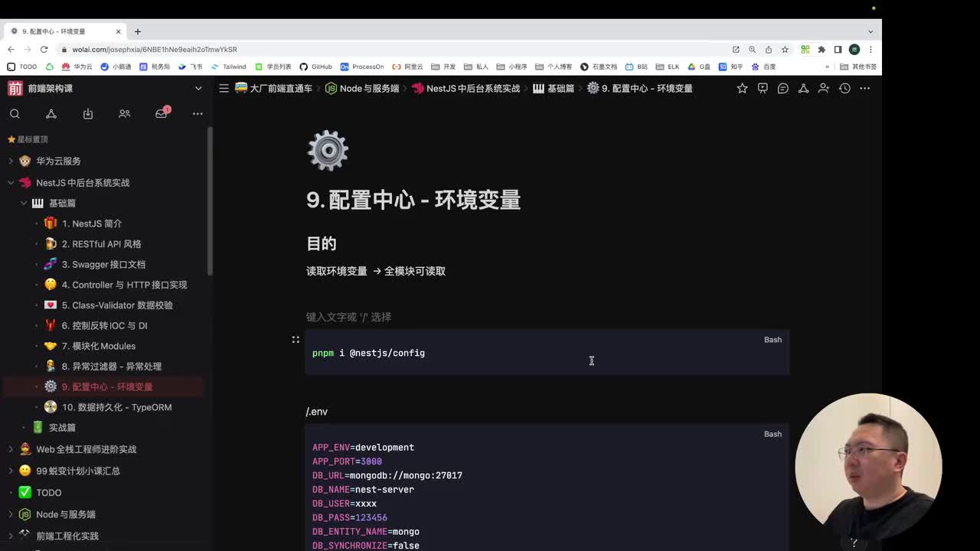Expand the Web 全栈工程师进阶实战 node
This screenshot has width=980, height=551.
click(x=11, y=449)
